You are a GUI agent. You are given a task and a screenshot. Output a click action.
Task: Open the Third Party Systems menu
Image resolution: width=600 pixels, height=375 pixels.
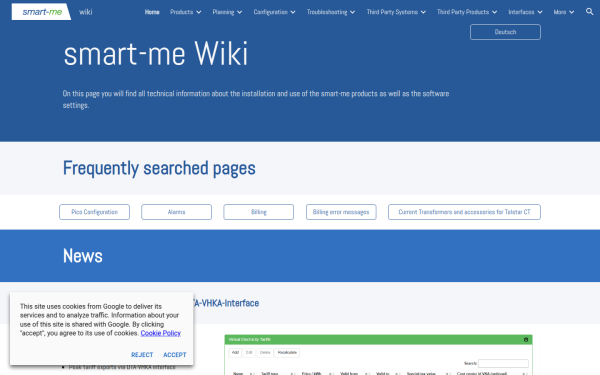[x=392, y=12]
